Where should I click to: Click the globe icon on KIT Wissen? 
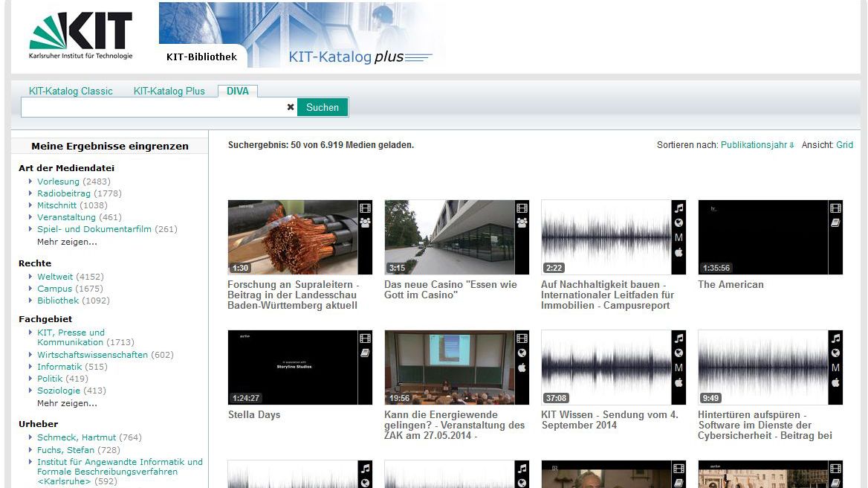pos(678,353)
